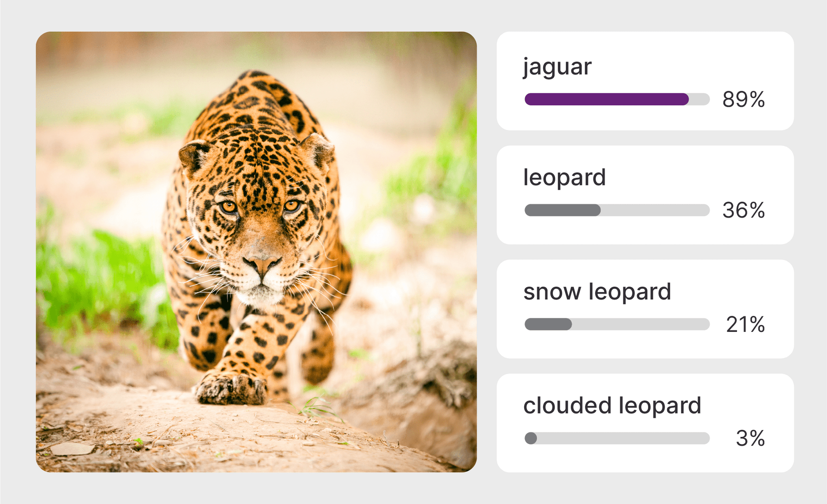Select the clouded leopard prediction label
The width and height of the screenshot is (827, 504).
tap(612, 405)
